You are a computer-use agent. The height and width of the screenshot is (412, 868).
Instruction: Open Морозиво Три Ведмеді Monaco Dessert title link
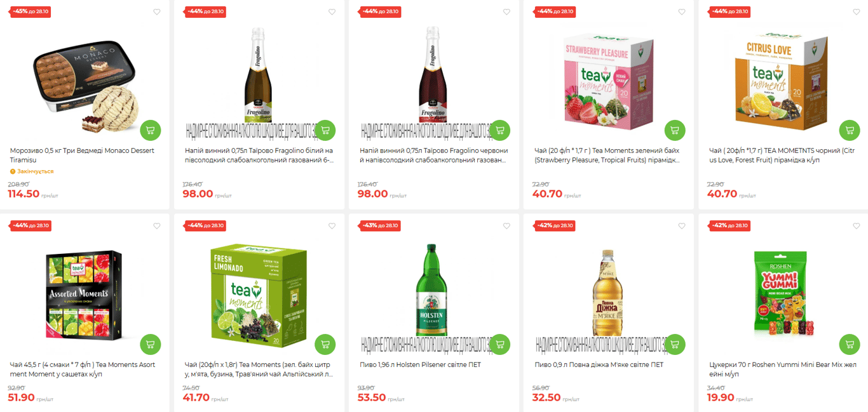click(82, 156)
